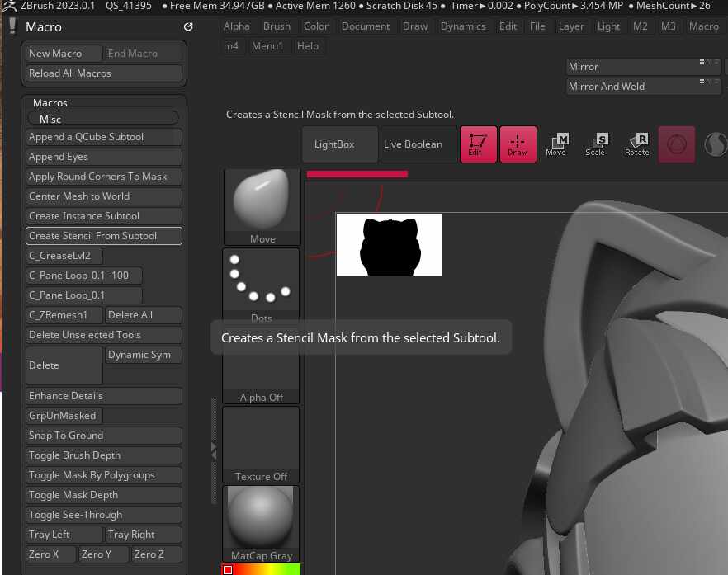Open the Move brush thumbnail
This screenshot has width=728, height=575.
pyautogui.click(x=262, y=207)
